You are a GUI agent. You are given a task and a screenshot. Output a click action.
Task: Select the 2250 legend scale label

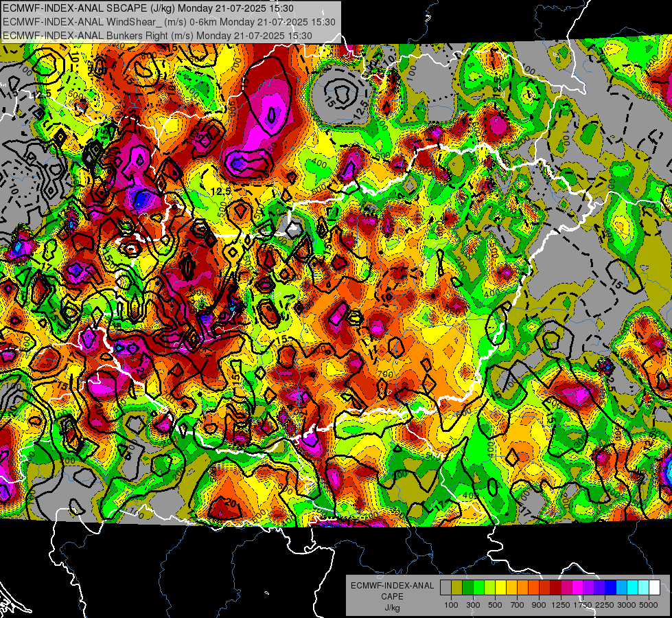pyautogui.click(x=605, y=605)
